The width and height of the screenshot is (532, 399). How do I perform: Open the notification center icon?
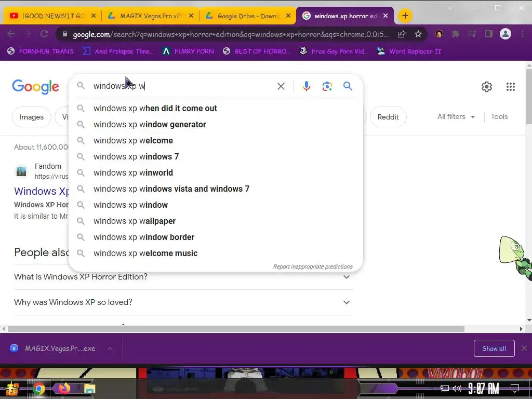coord(515,389)
